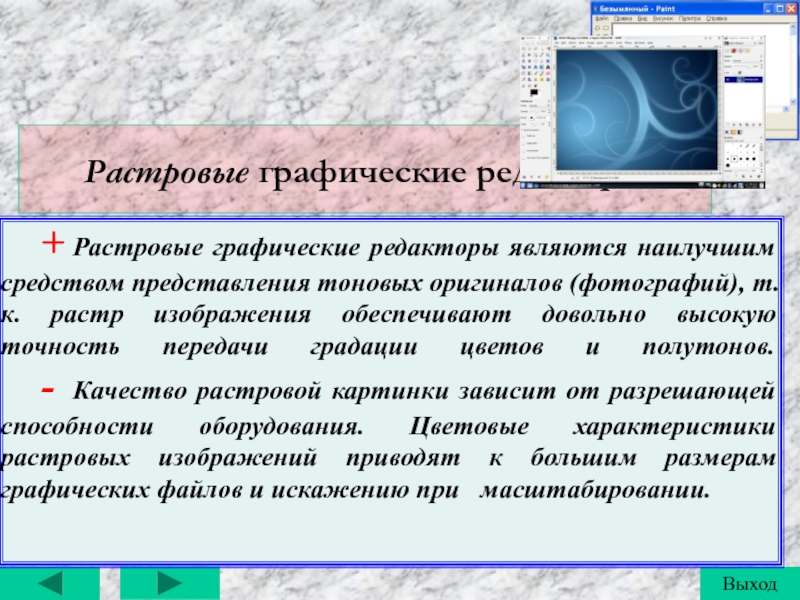Open Файл menu in Paint window
The height and width of the screenshot is (600, 800).
(602, 18)
